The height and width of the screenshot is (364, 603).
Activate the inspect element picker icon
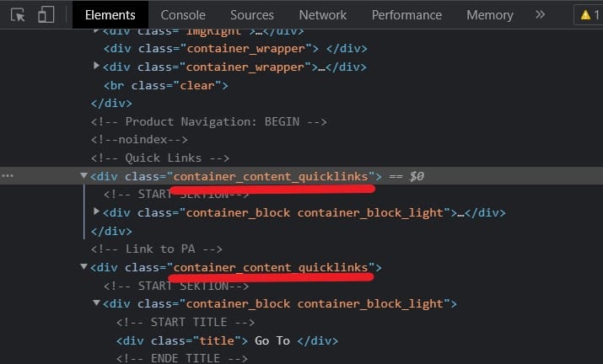18,15
